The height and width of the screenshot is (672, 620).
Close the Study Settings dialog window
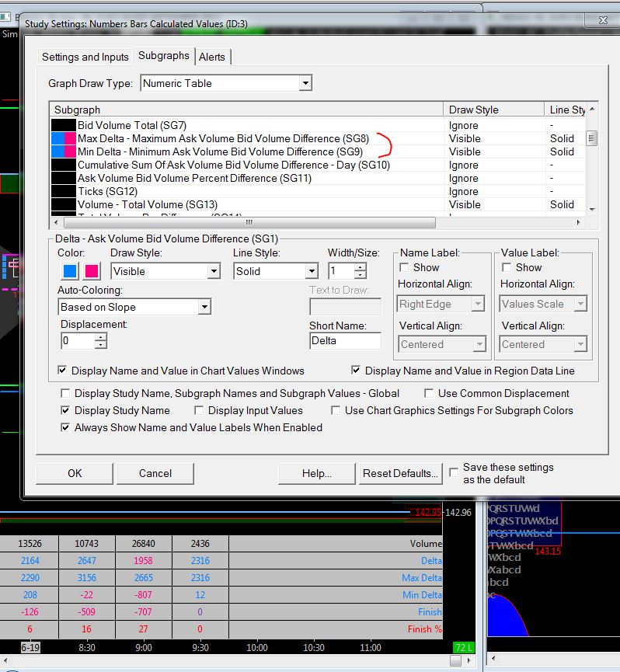[601, 23]
